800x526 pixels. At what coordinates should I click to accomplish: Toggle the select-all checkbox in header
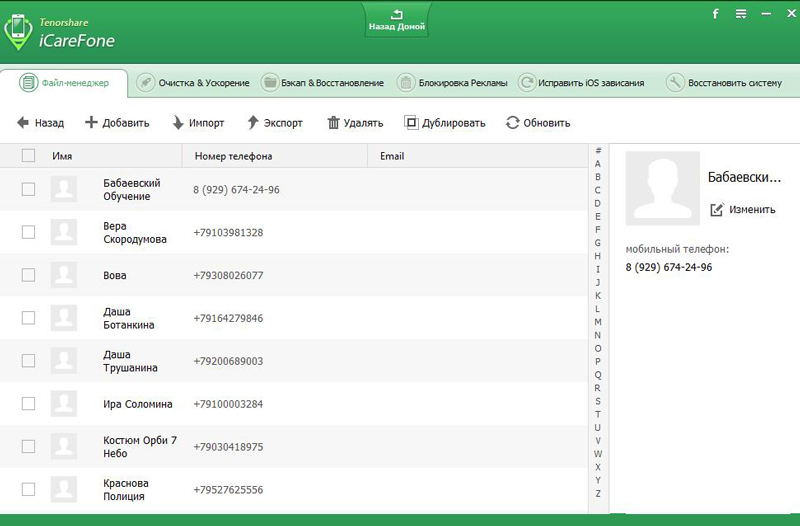[x=29, y=155]
